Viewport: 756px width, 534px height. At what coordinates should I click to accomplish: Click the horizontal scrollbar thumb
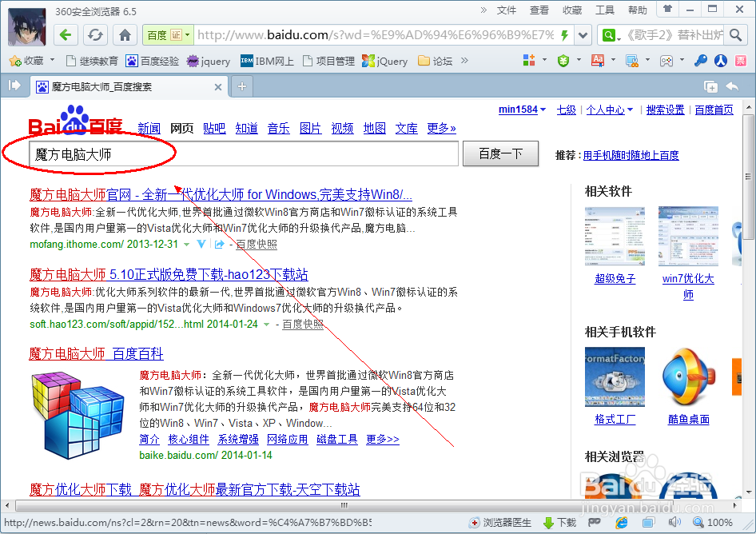coord(344,505)
